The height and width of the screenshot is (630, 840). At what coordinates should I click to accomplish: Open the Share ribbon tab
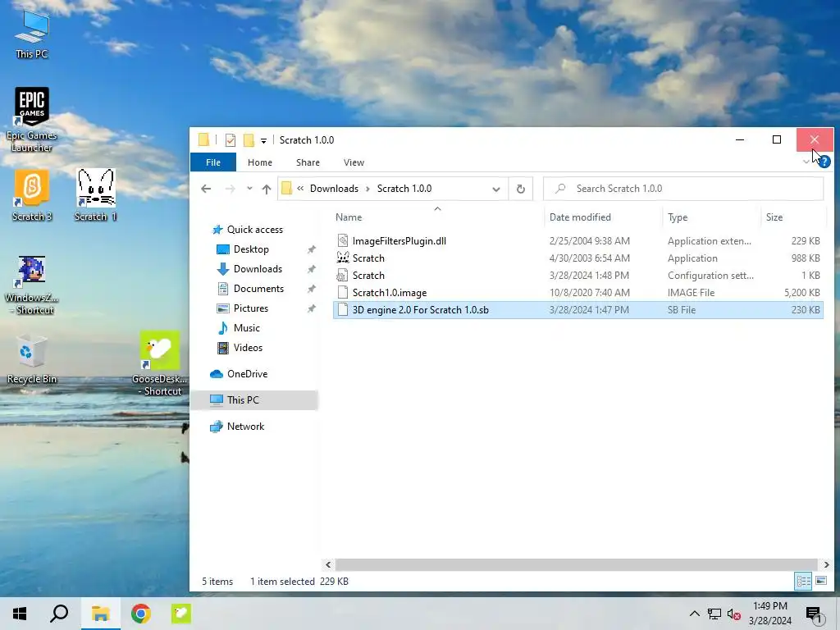308,162
